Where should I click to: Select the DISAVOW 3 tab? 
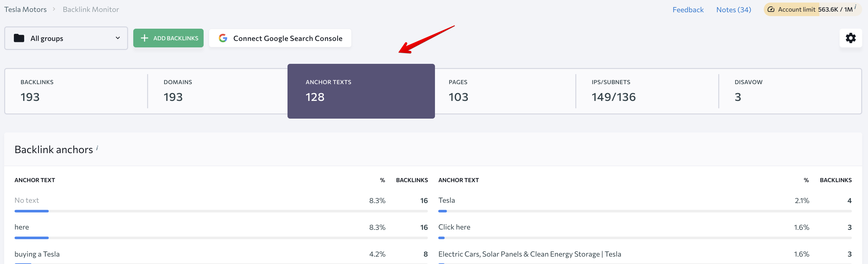(x=790, y=91)
